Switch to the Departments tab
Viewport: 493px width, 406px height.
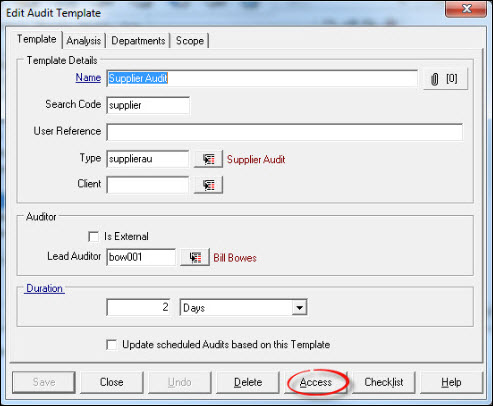(x=138, y=41)
